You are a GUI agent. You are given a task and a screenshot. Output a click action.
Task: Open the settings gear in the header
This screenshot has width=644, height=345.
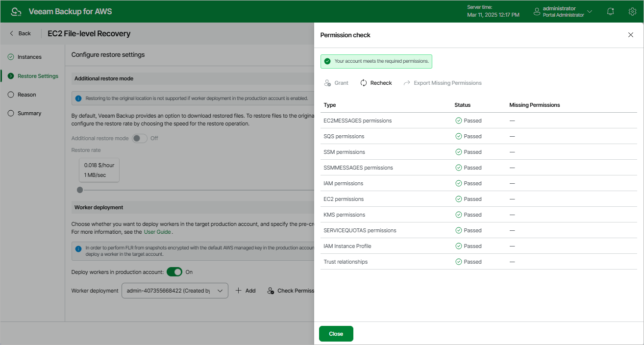pos(632,11)
